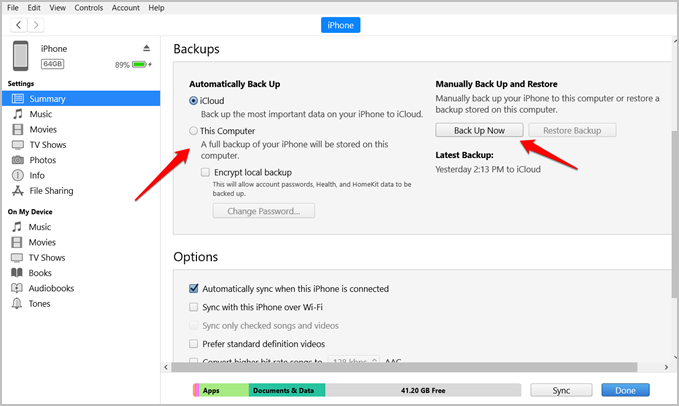Click the Latest Backup time text
Screen dimensions: 679x406
pos(488,169)
